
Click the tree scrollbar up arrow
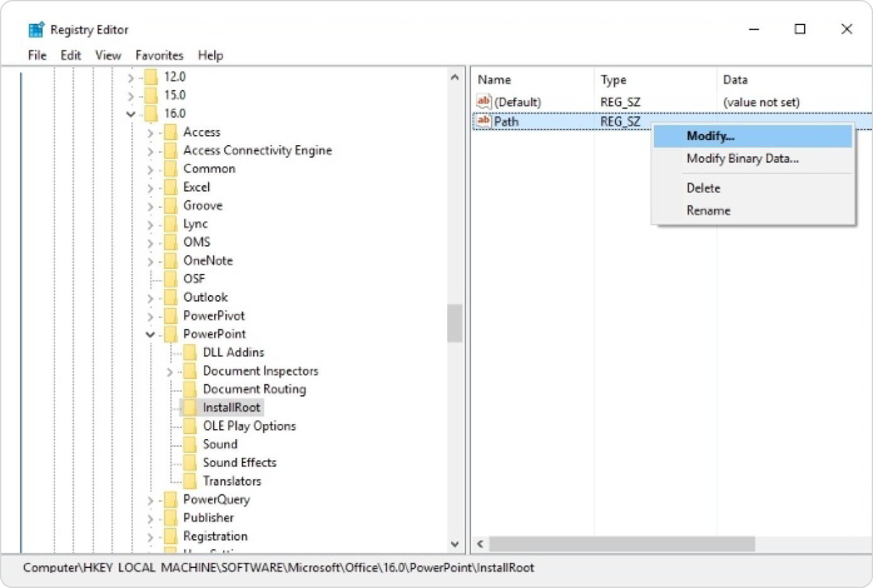455,77
